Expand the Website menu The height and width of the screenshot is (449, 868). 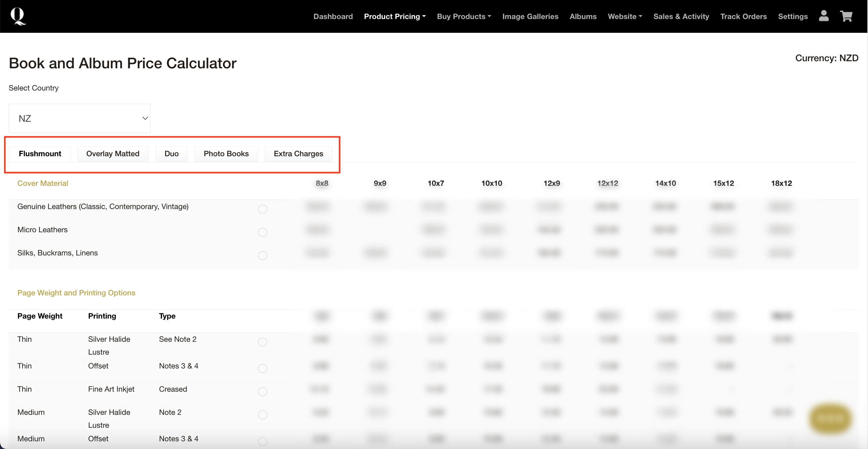(625, 16)
